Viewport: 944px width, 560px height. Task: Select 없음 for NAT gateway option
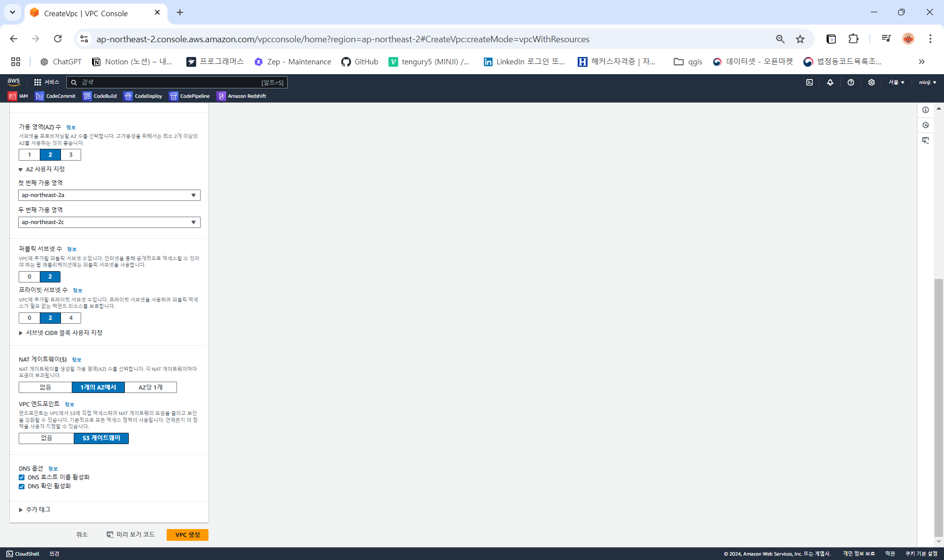pos(45,388)
